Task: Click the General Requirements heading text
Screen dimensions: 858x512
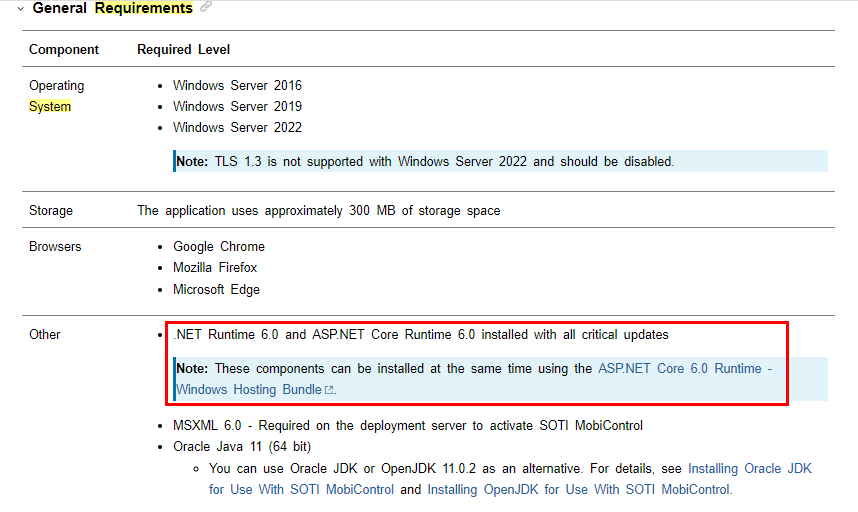Action: (x=112, y=8)
